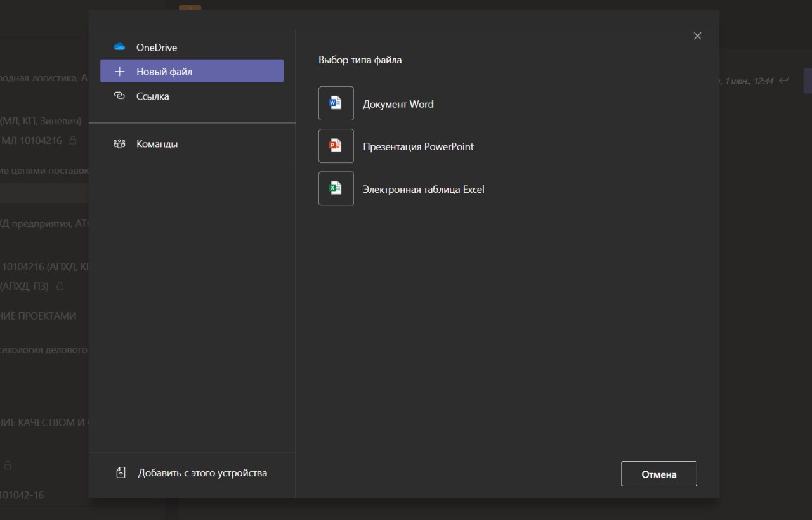Click the plus icon beside Новый файл
This screenshot has width=812, height=520.
coord(119,72)
